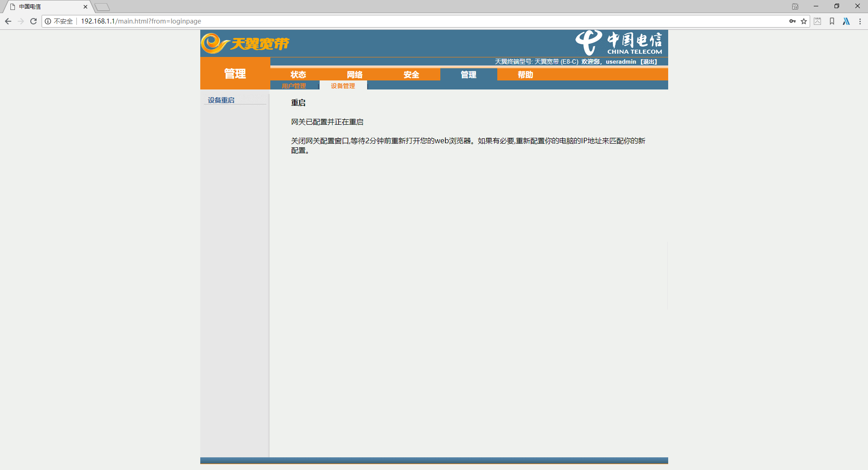Open the 帮助 tab
Viewport: 868px width, 470px height.
coord(525,75)
